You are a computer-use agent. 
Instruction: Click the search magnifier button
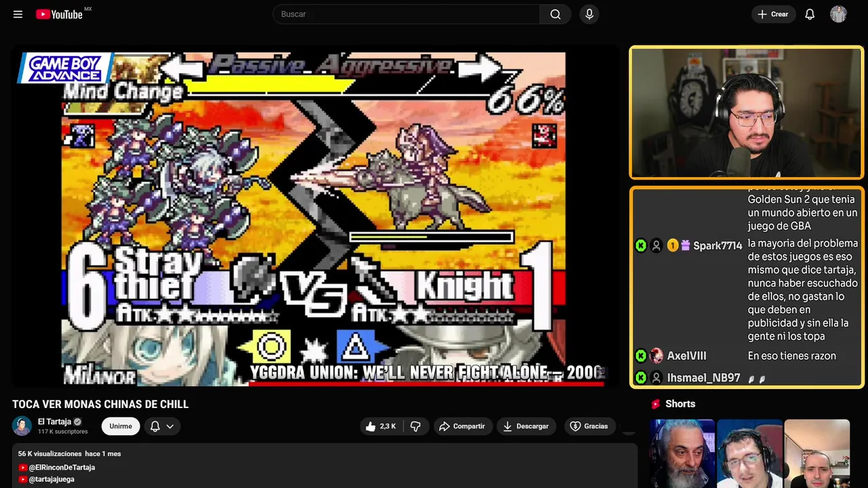tap(555, 14)
